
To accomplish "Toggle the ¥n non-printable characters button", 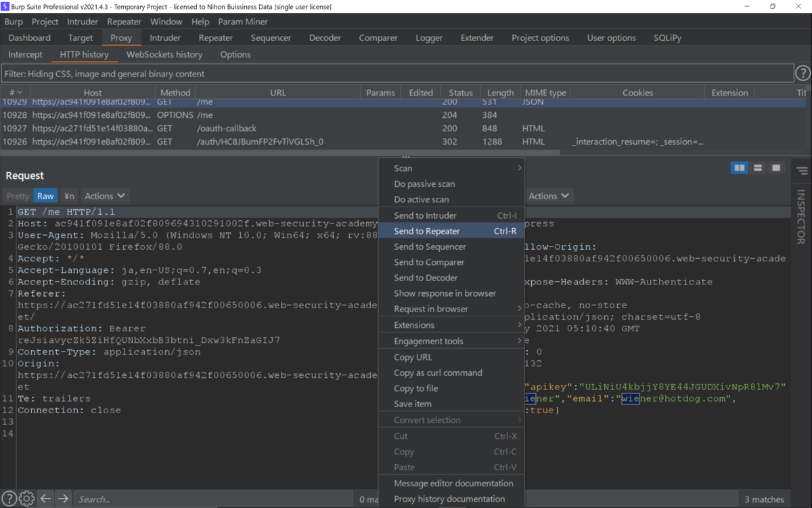I will (69, 196).
